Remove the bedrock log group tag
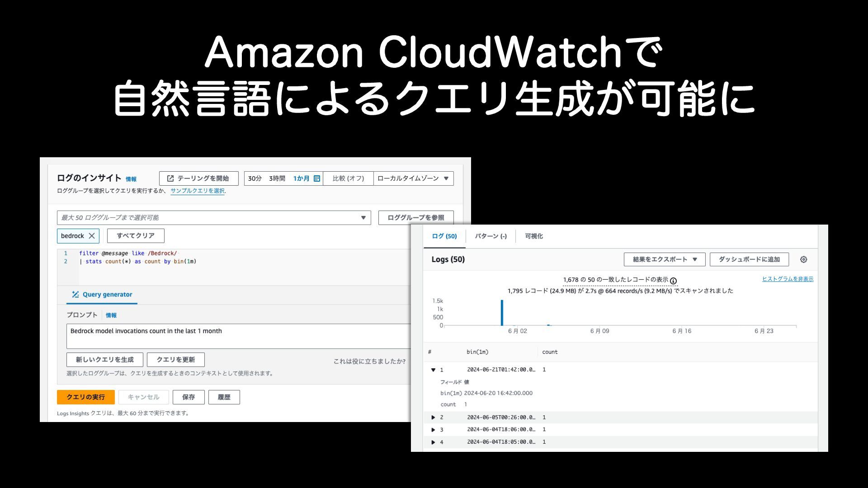The image size is (868, 488). 92,236
